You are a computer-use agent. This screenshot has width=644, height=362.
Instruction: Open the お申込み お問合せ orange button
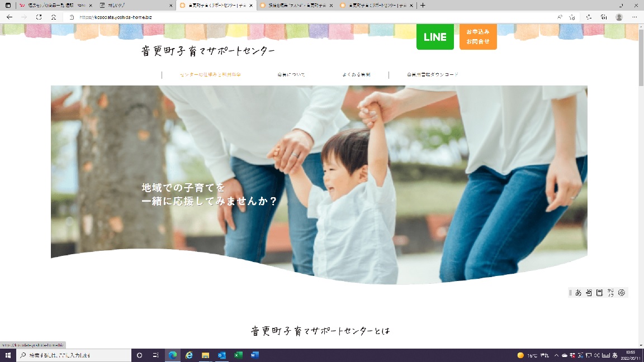coord(478,36)
